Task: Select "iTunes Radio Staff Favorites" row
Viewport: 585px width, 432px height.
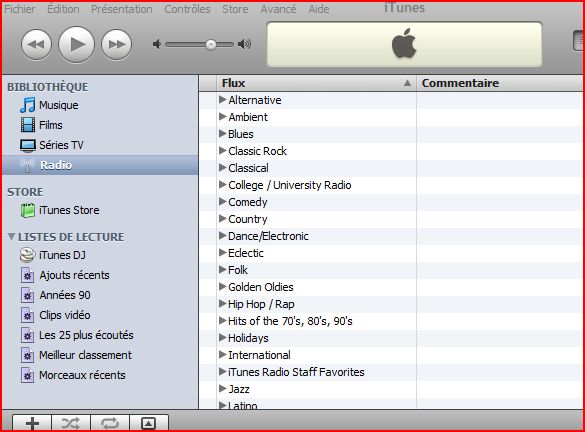Action: [390, 372]
